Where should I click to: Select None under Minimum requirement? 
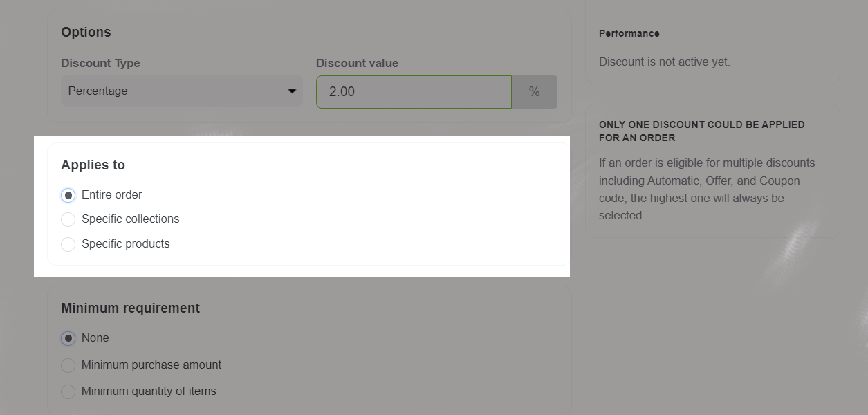click(68, 338)
